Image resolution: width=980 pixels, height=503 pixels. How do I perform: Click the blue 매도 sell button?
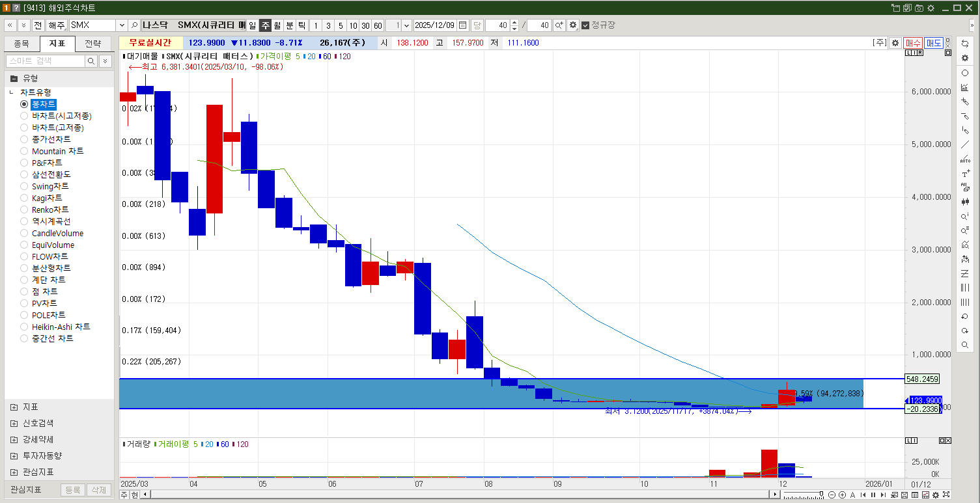point(934,43)
